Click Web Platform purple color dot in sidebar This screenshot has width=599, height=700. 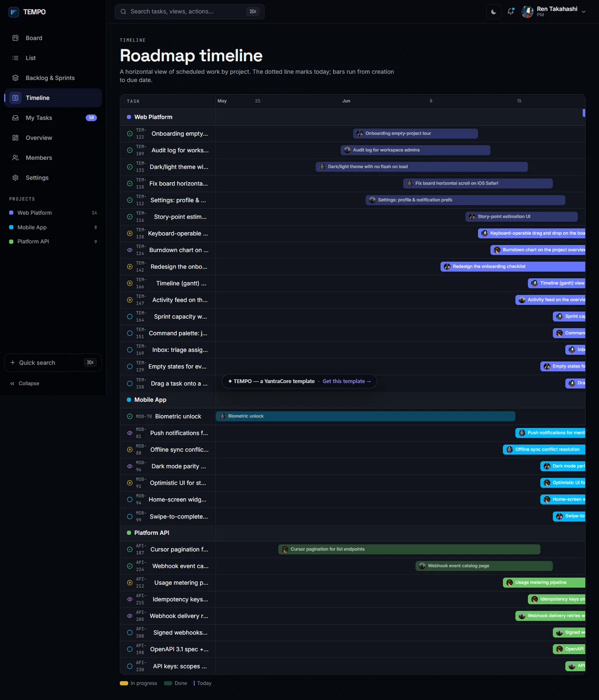click(x=11, y=213)
